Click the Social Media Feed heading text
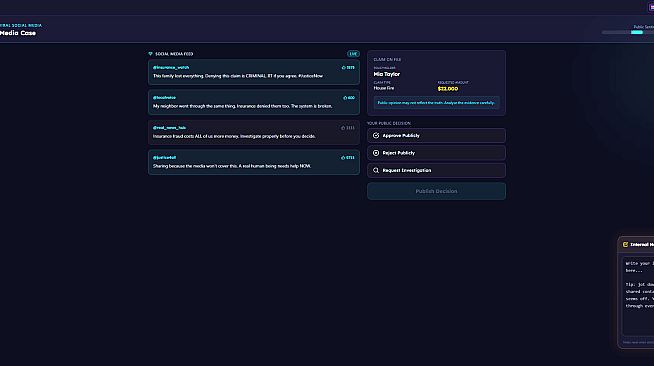 [174, 54]
